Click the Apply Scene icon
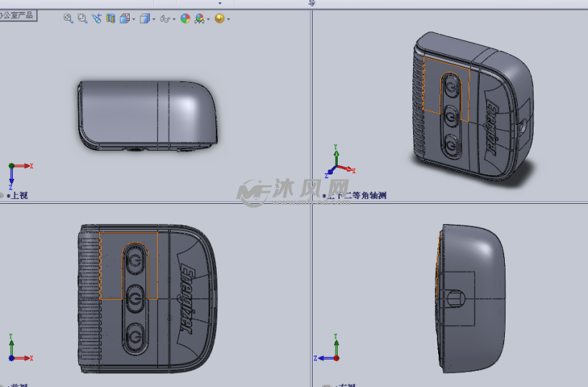Screen dimensions: 588x387 point(199,19)
